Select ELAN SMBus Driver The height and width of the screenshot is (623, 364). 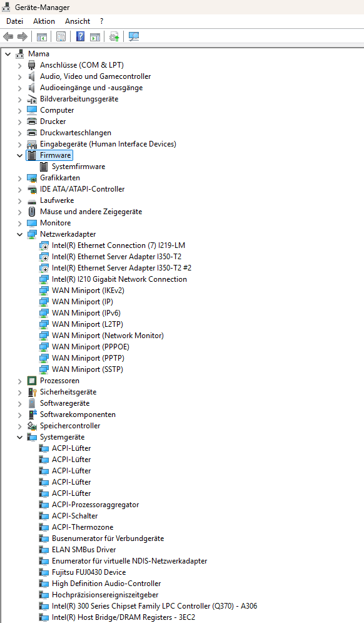(x=84, y=550)
